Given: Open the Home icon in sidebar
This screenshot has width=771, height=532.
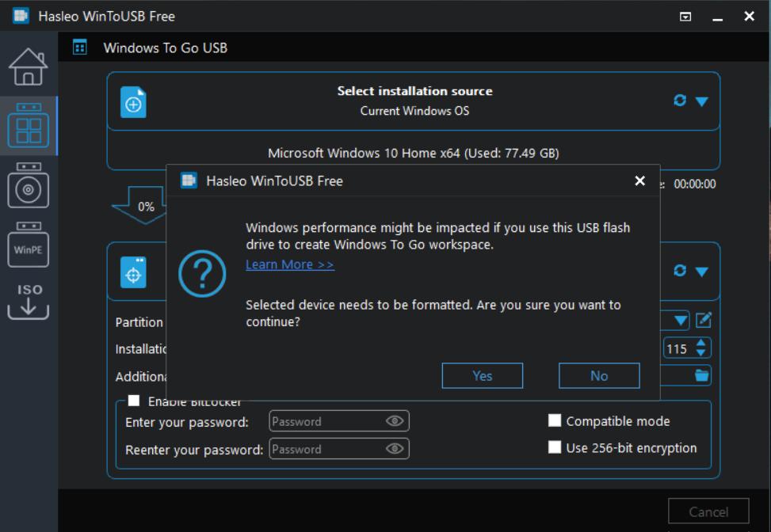Looking at the screenshot, I should click(29, 66).
